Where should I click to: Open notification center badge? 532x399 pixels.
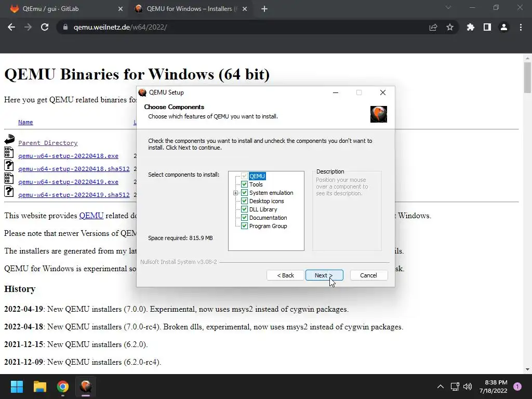coord(517,387)
